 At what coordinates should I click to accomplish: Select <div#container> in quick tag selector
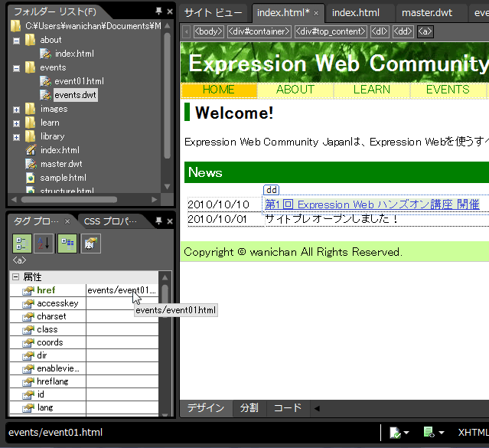click(259, 31)
